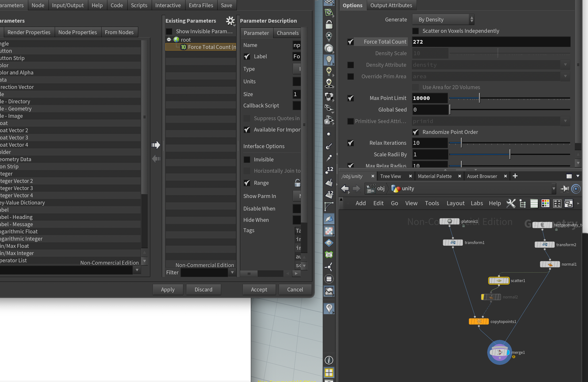Open the Filter dropdown arrow
This screenshot has width=588, height=382.
(x=232, y=272)
